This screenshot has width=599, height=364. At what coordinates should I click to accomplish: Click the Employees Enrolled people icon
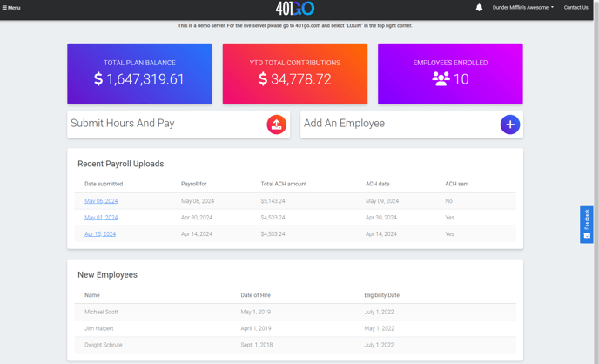tap(441, 78)
